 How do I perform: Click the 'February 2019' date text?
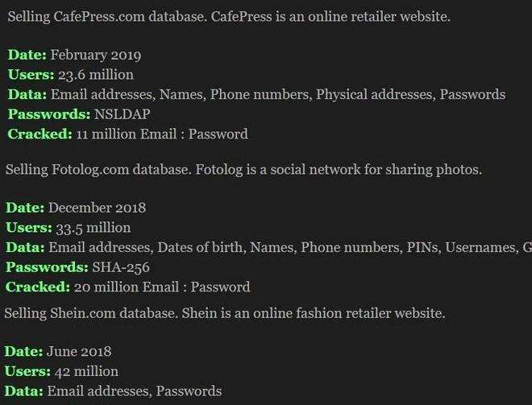(x=96, y=56)
